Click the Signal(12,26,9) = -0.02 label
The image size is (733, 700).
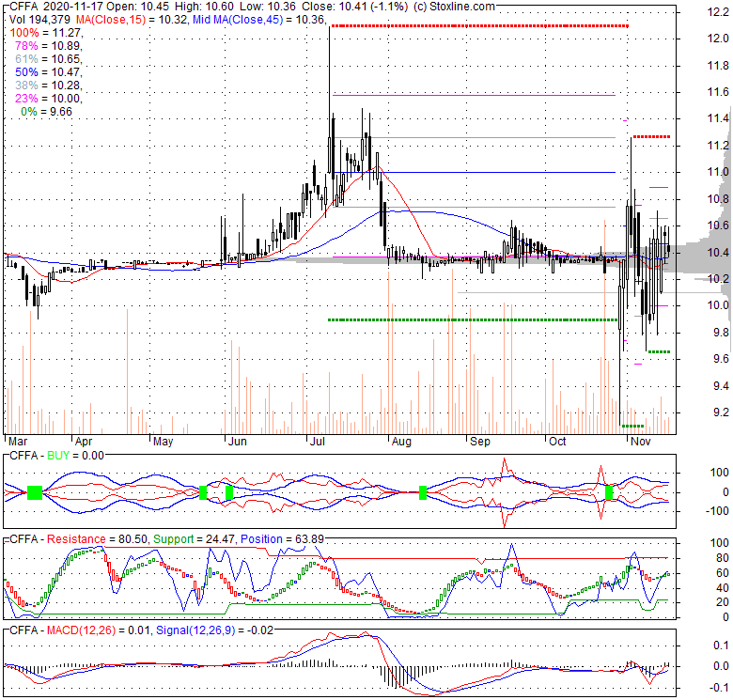click(214, 630)
